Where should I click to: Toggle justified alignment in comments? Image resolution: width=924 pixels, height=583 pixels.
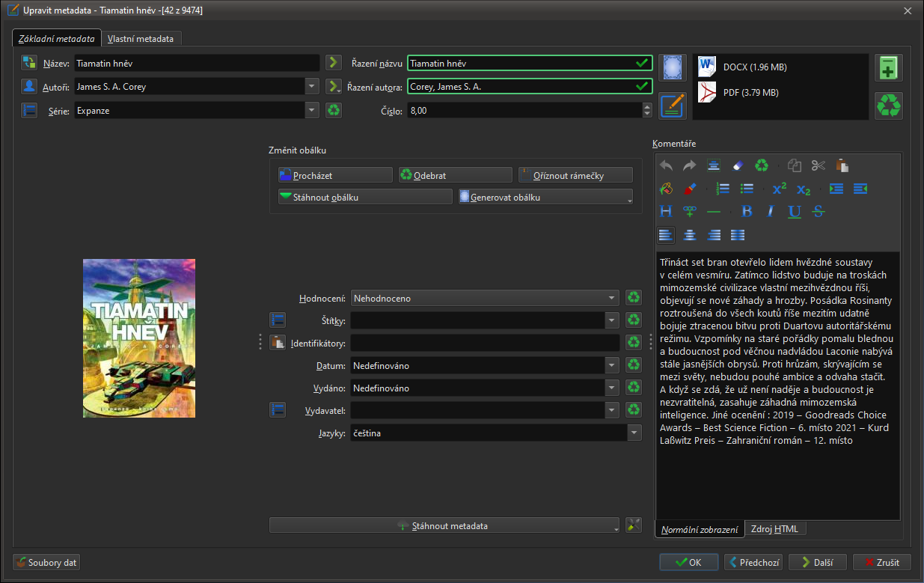click(738, 235)
